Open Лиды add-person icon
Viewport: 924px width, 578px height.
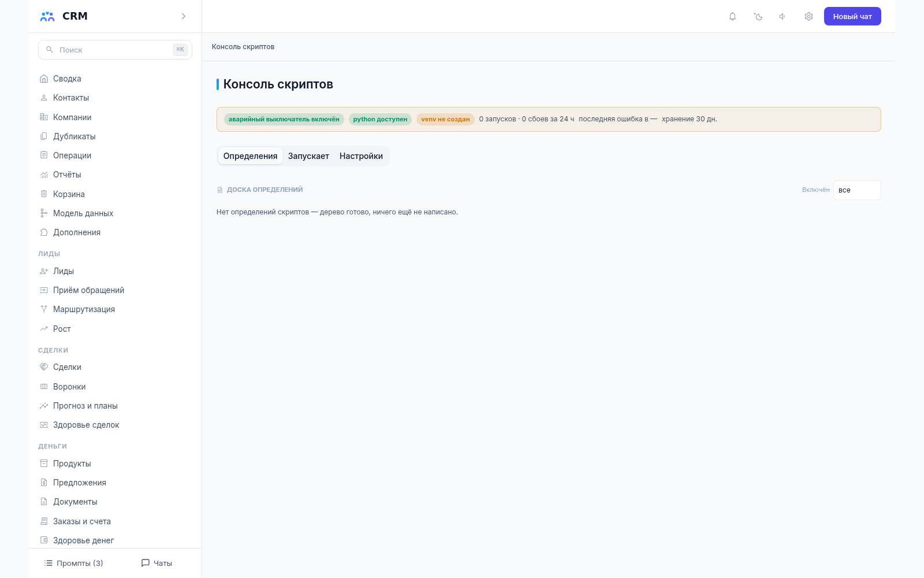click(44, 271)
